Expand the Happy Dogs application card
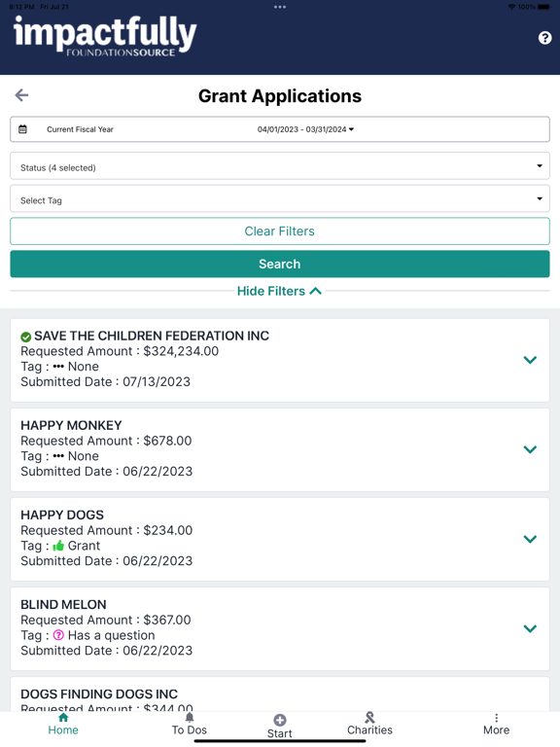560x747 pixels. 530,539
